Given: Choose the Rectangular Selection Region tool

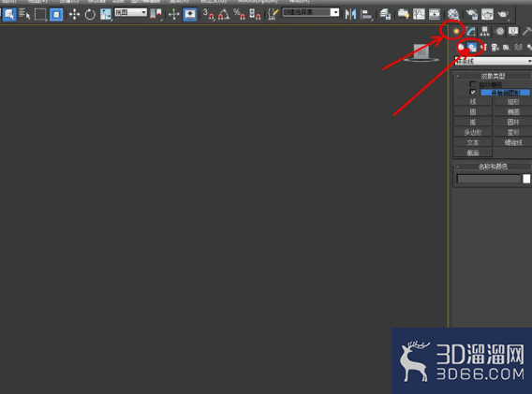Looking at the screenshot, I should point(40,14).
